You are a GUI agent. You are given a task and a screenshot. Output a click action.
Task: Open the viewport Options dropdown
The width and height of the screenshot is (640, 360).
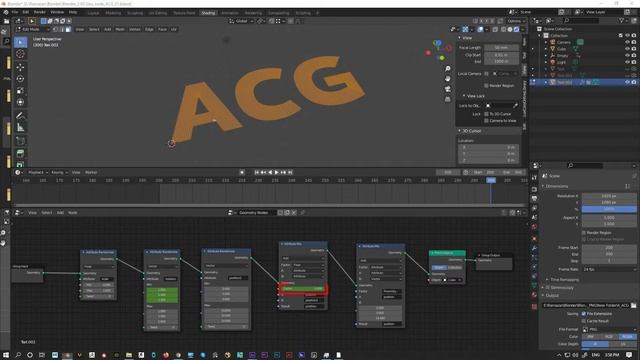[x=516, y=21]
